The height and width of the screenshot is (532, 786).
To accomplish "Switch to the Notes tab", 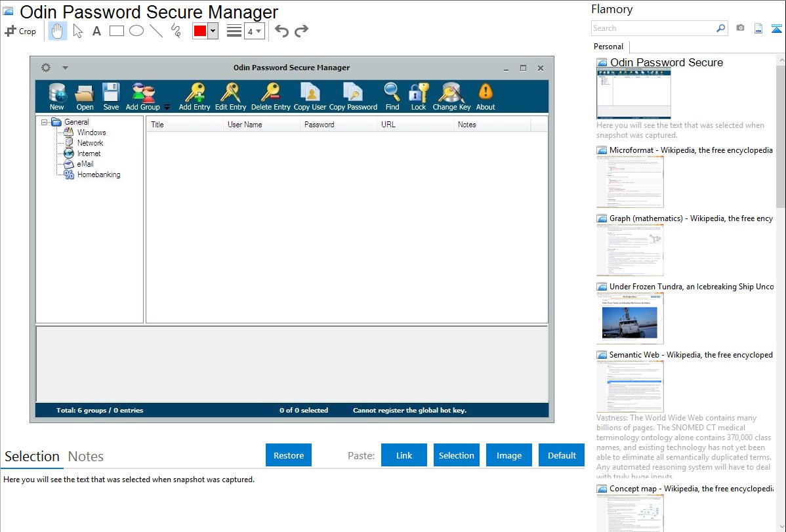I will tap(86, 457).
